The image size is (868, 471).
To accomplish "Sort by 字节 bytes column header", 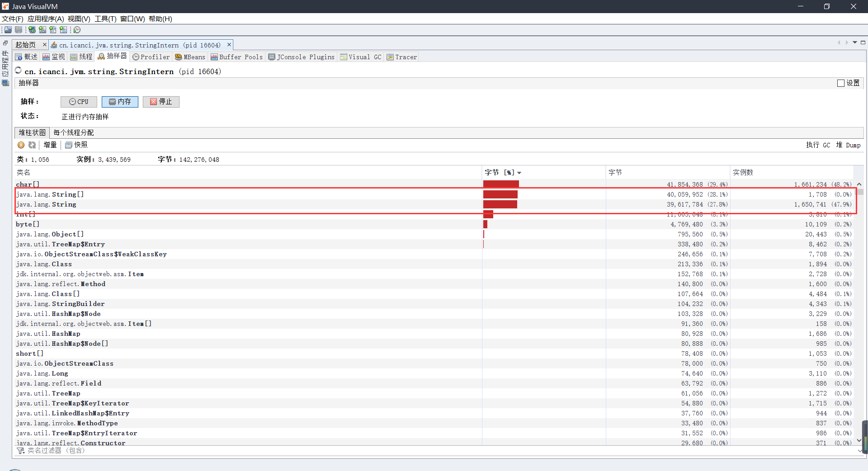I will pyautogui.click(x=668, y=173).
